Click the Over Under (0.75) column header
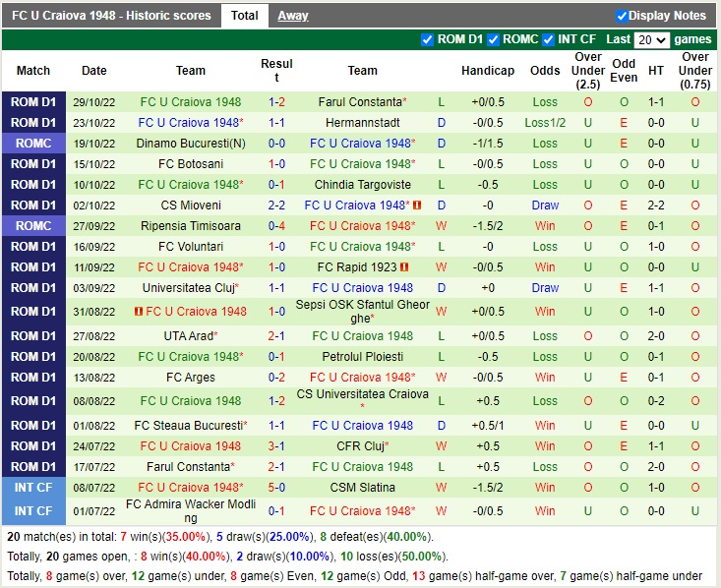Image resolution: width=721 pixels, height=588 pixels. coord(694,71)
